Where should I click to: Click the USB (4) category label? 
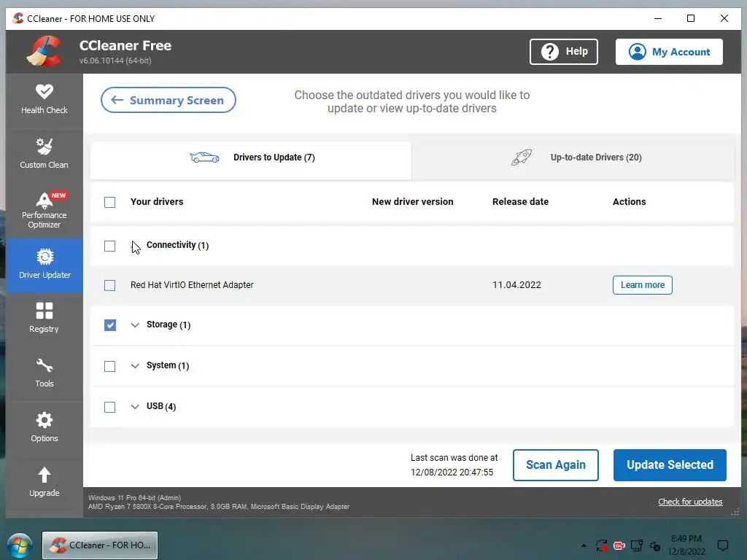(161, 406)
